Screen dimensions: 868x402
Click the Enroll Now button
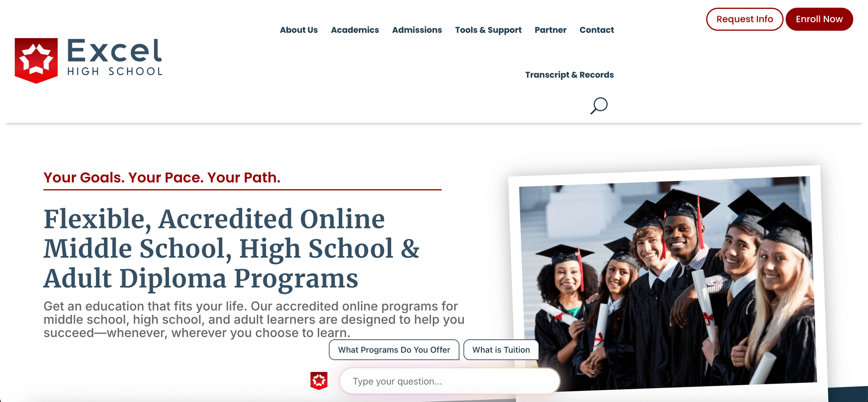click(x=819, y=19)
